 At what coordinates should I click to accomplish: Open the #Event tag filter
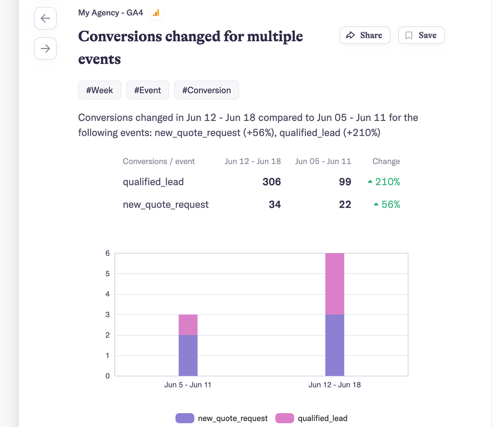pyautogui.click(x=147, y=90)
